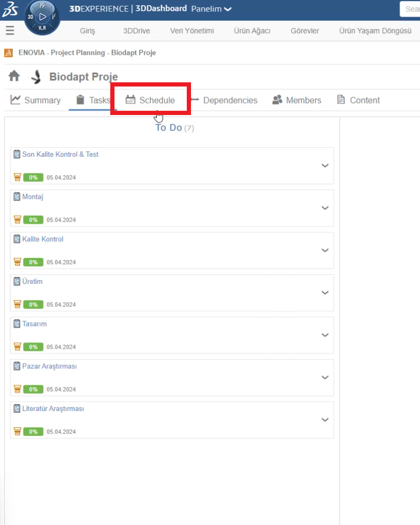Click the 0% progress badge of Montaj
The width and height of the screenshot is (420, 525).
33,219
